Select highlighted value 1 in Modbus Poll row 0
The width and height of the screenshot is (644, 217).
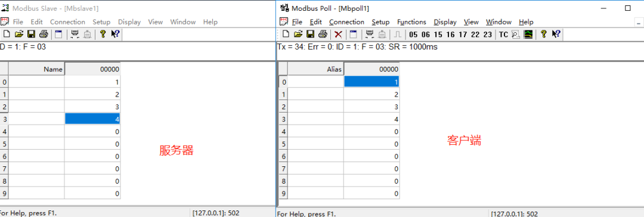point(371,82)
